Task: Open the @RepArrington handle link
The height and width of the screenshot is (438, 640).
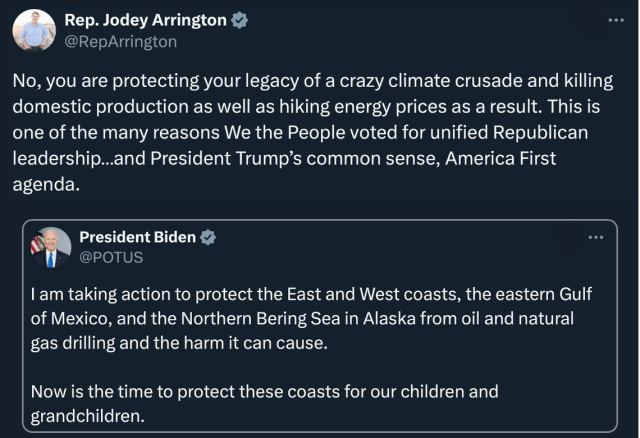Action: [x=120, y=41]
